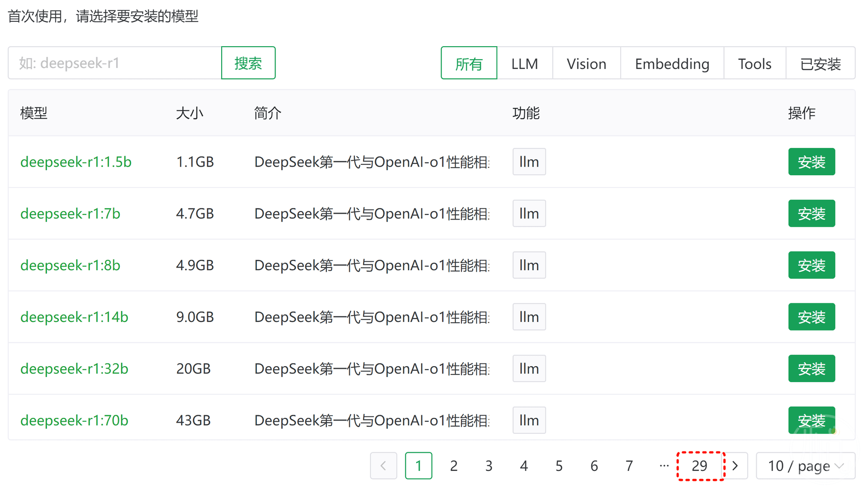Click the pagination ellipsis to jump pages
The image size is (868, 493).
[664, 465]
